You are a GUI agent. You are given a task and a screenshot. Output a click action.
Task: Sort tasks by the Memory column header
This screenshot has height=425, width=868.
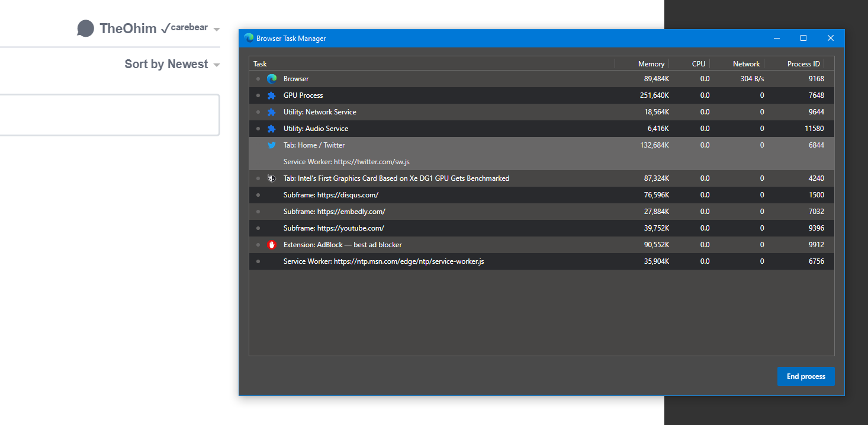tap(651, 63)
